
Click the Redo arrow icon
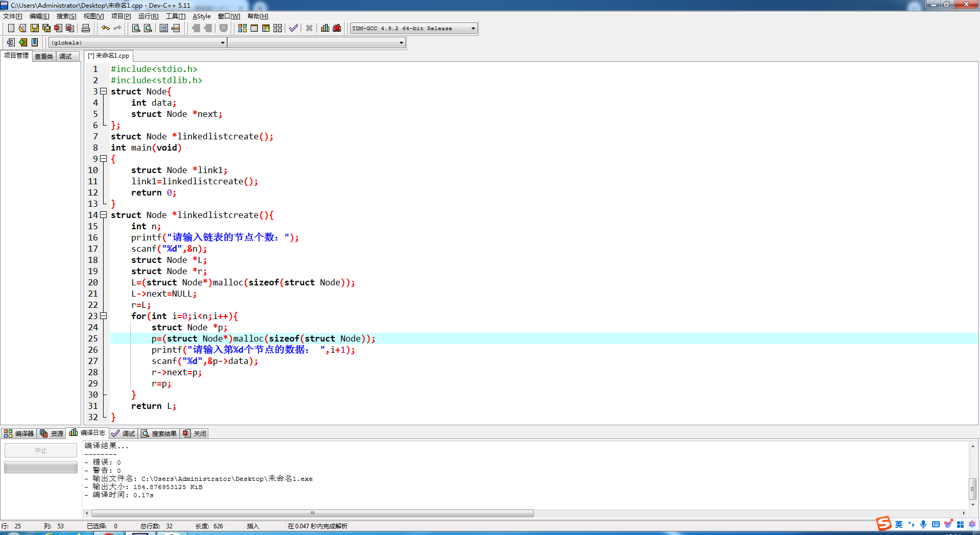tap(117, 28)
